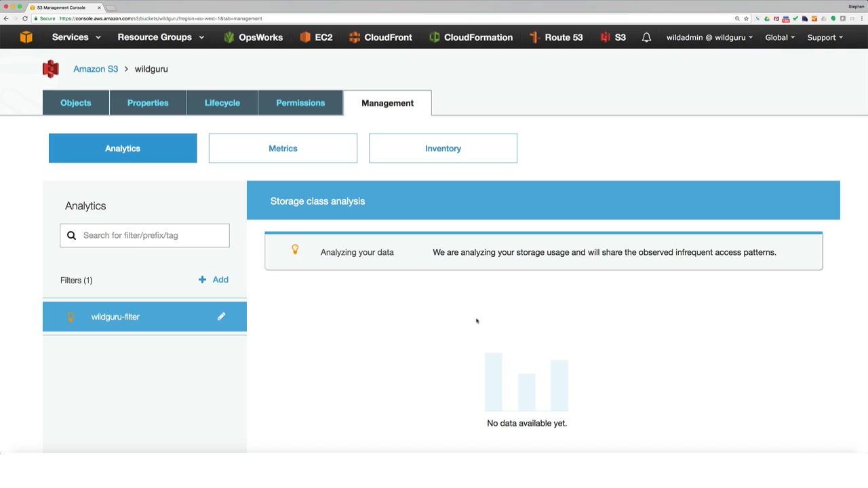Click the browser back arrow
The height and width of the screenshot is (488, 868).
[x=6, y=18]
